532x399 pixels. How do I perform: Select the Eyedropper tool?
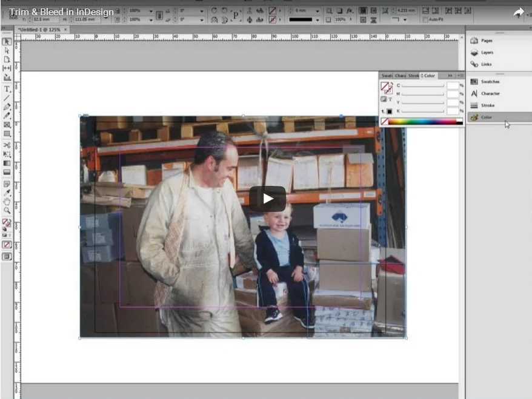coord(7,193)
